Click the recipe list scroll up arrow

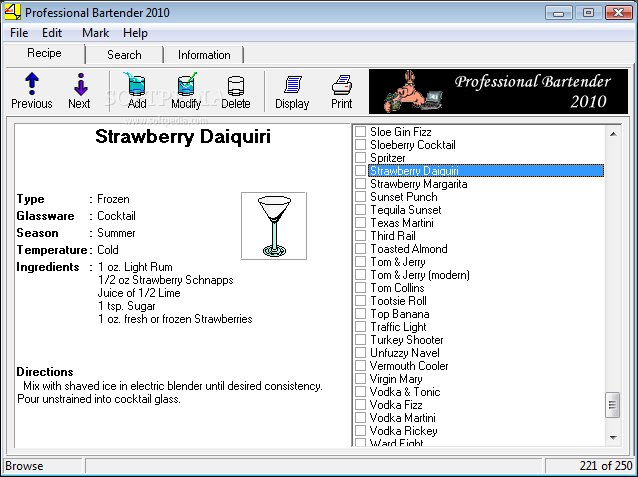[613, 134]
